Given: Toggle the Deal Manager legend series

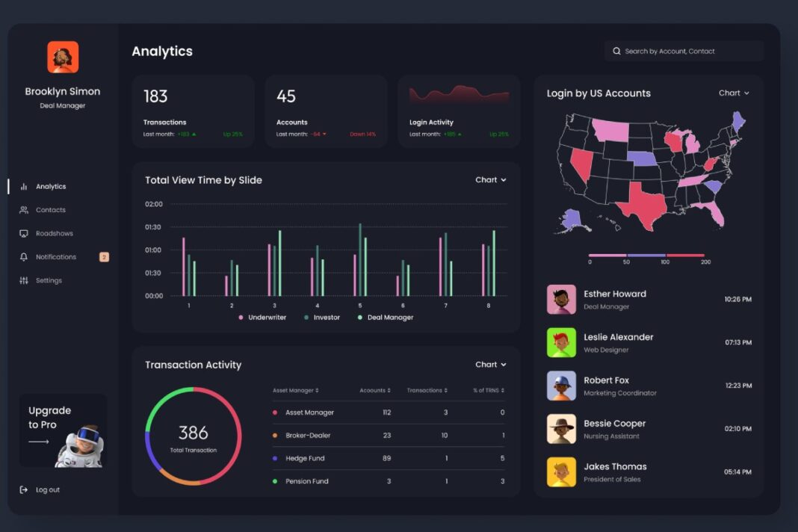Looking at the screenshot, I should 386,318.
